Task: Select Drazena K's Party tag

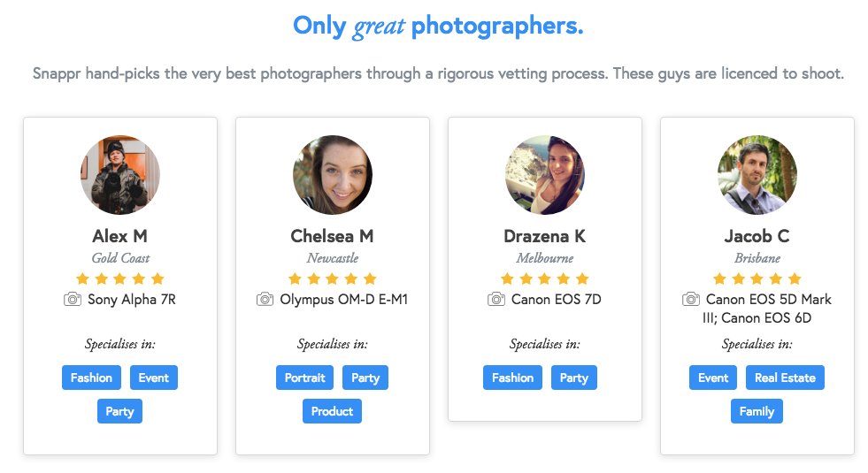Action: point(574,378)
